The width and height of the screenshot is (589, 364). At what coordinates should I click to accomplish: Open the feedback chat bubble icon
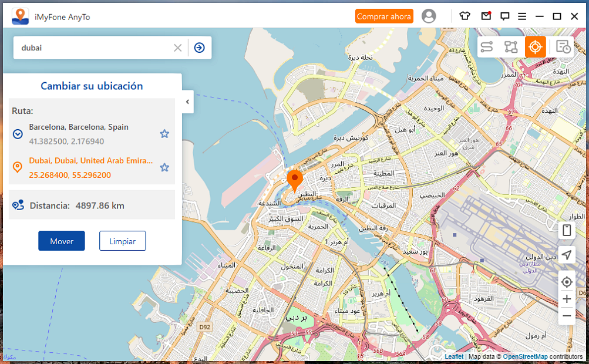pyautogui.click(x=504, y=16)
